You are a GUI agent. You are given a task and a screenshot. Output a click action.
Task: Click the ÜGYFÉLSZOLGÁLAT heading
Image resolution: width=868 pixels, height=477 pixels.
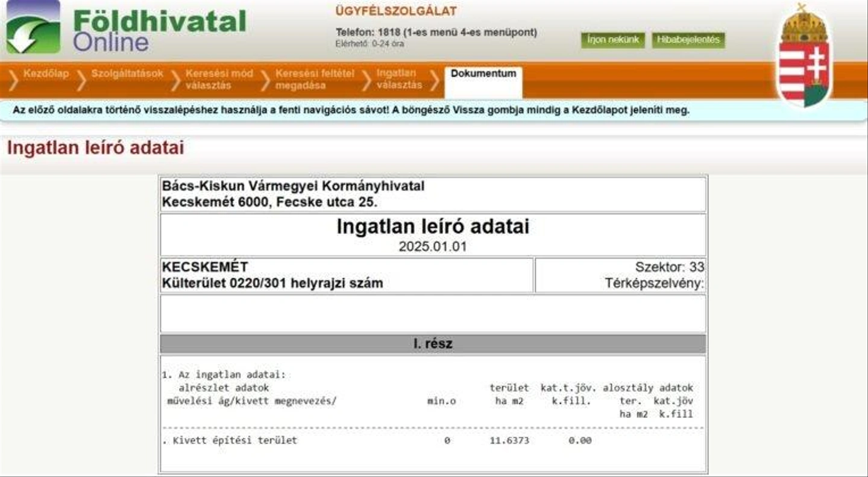point(396,11)
